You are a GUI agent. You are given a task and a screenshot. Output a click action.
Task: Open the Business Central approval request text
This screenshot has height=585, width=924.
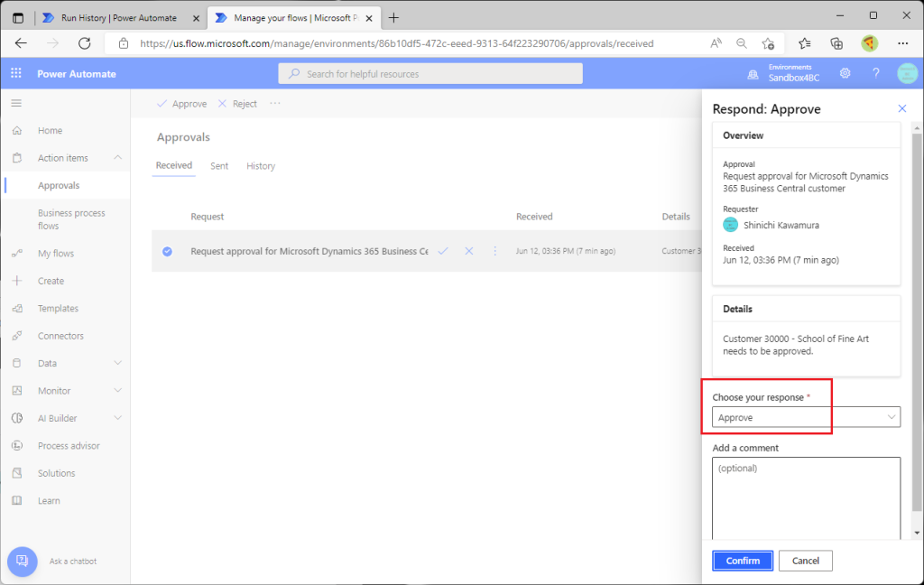pos(310,251)
